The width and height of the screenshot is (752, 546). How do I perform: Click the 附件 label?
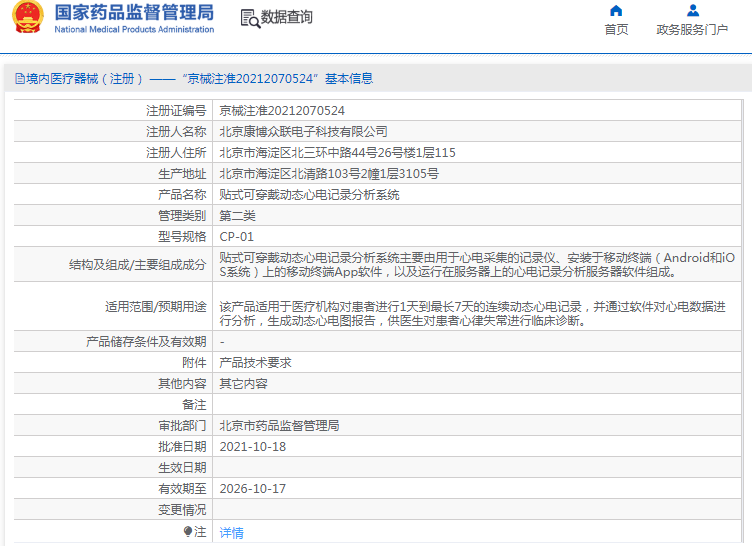tap(194, 363)
